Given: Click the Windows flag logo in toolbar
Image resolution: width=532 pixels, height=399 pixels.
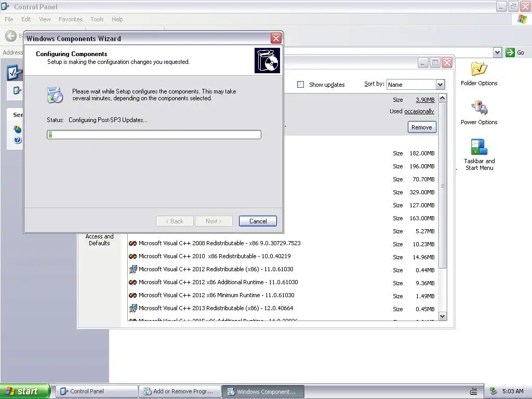Looking at the screenshot, I should pyautogui.click(x=522, y=19).
